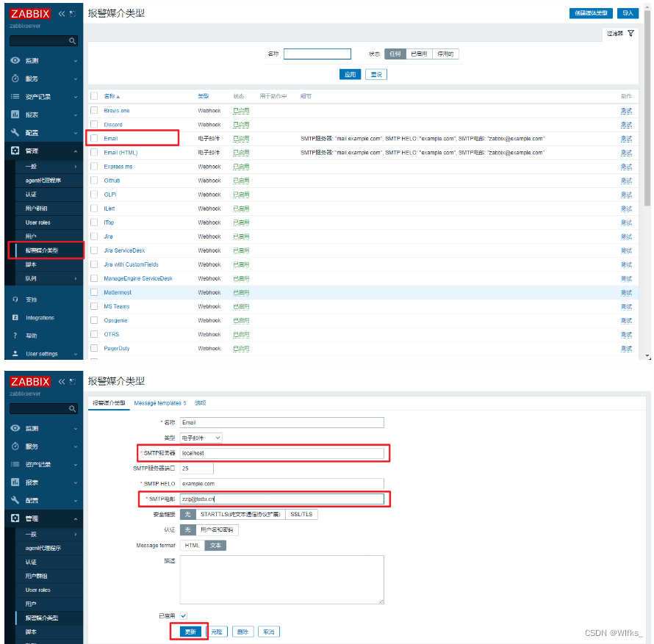
Task: Open User roles in the upper sidebar menu
Action: (38, 222)
